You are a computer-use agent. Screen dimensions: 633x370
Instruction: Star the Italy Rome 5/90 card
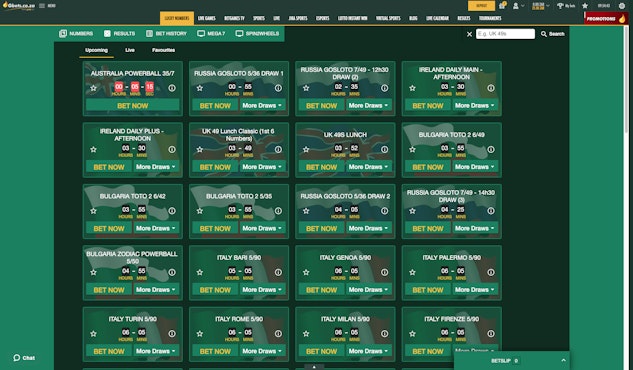[x=199, y=334]
